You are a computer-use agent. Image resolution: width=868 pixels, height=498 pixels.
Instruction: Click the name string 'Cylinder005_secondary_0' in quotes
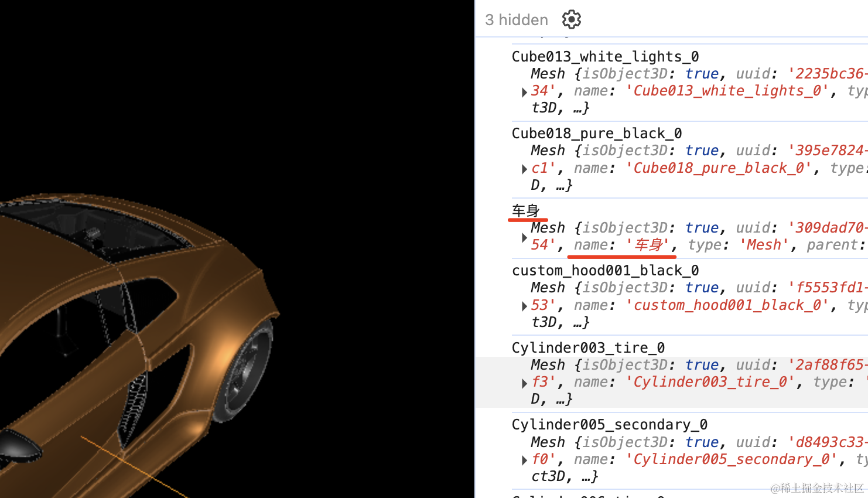tap(732, 459)
